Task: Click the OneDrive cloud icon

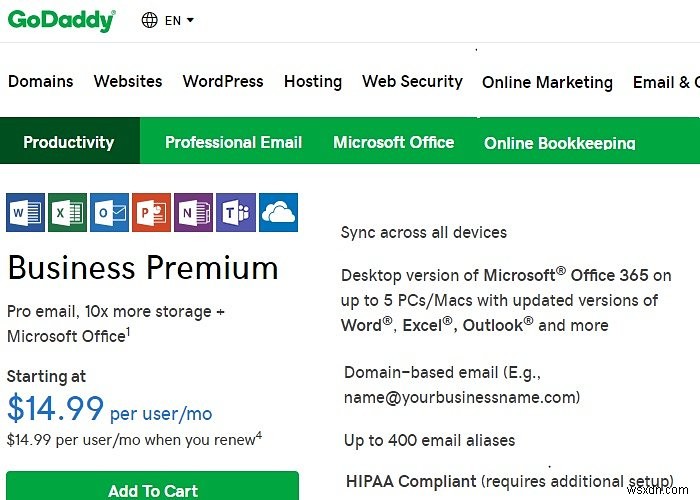Action: tap(278, 212)
